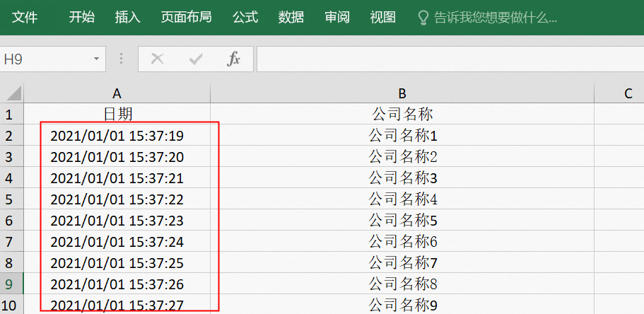Screen dimensions: 644x314
Task: Select column B header
Action: (402, 93)
